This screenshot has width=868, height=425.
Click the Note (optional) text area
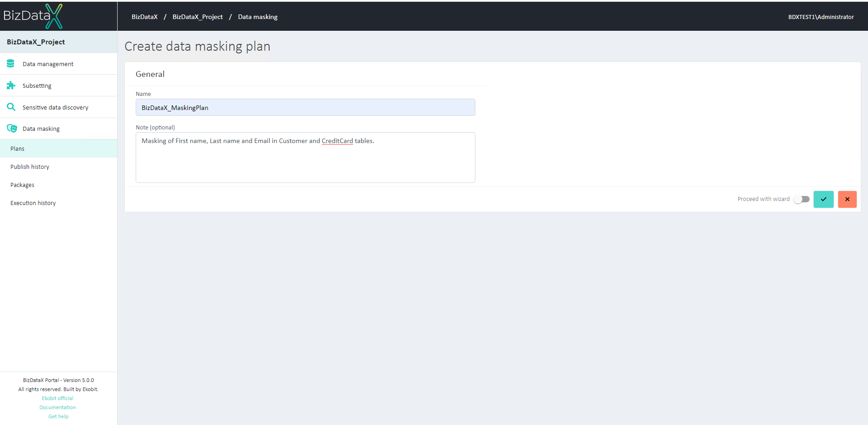pos(305,158)
